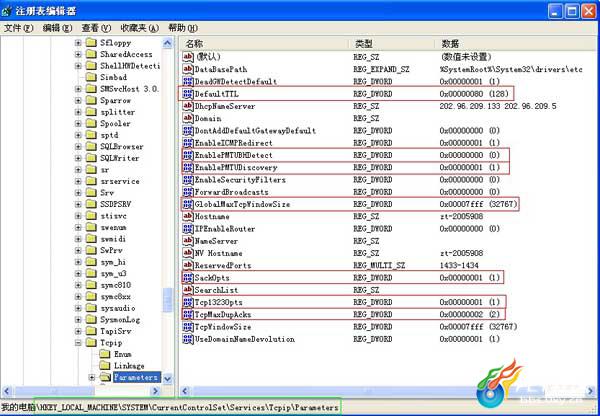Collapse the Tcpip tree node
Viewport: 600px width, 416px height.
78,343
